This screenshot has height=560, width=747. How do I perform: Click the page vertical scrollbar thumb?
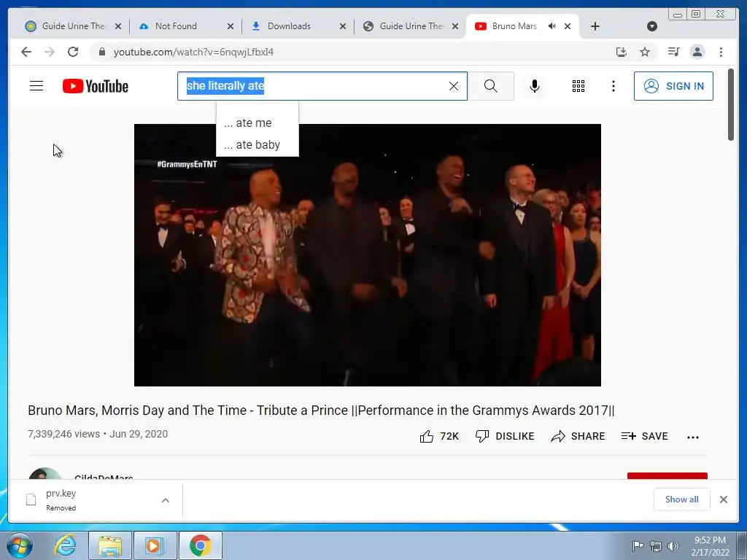click(731, 105)
